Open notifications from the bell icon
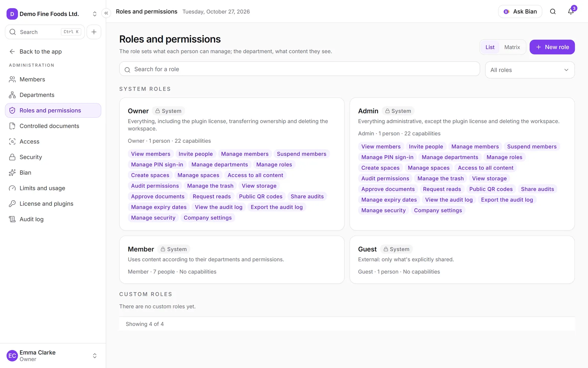Image resolution: width=588 pixels, height=368 pixels. (571, 11)
